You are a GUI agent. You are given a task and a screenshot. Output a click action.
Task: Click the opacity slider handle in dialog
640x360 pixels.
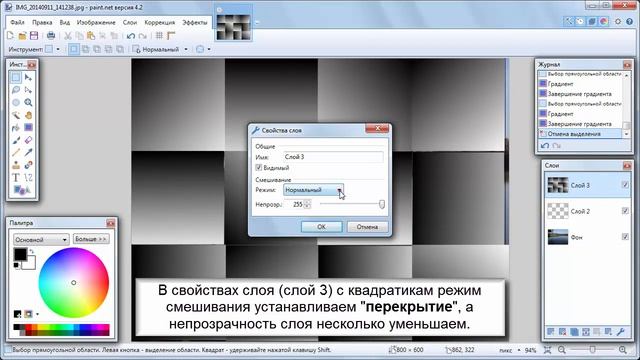(382, 204)
